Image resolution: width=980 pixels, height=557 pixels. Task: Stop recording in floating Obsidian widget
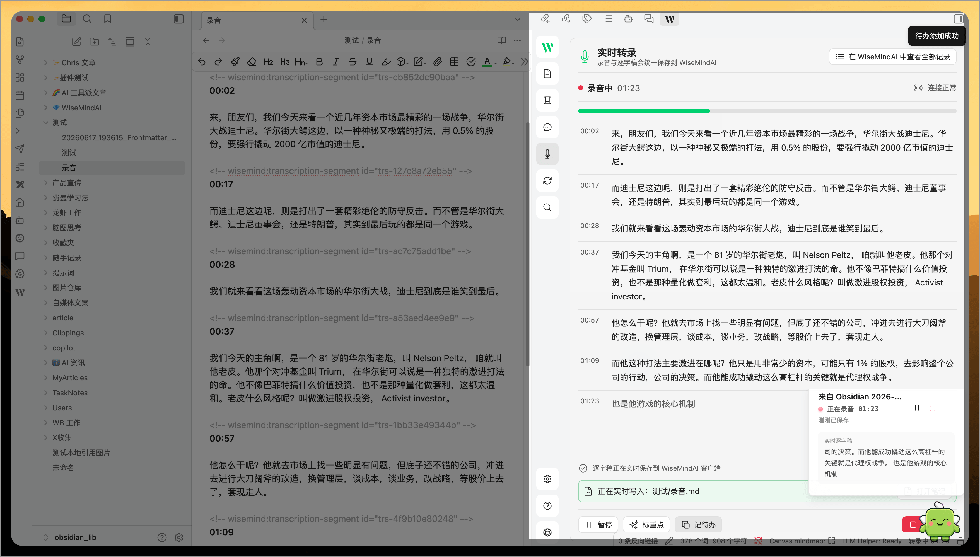(933, 408)
